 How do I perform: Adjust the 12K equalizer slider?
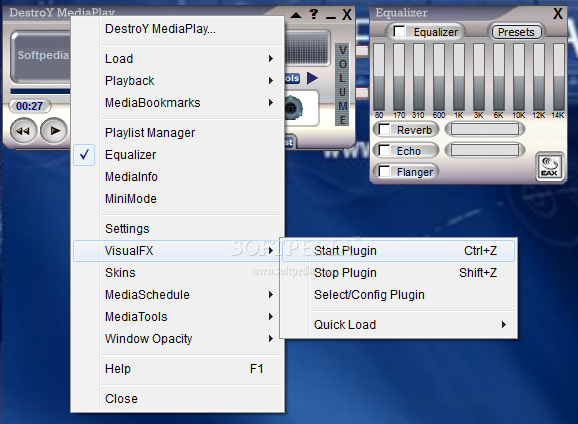pos(539,77)
